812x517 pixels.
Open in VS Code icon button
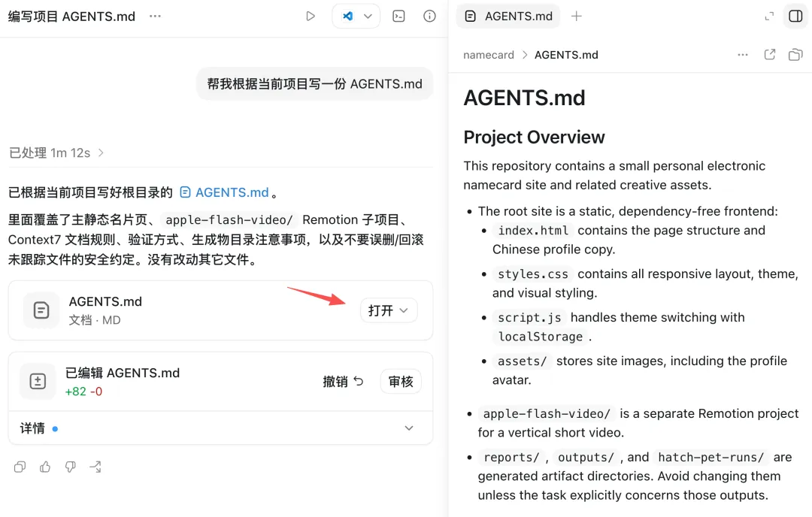[x=347, y=16]
